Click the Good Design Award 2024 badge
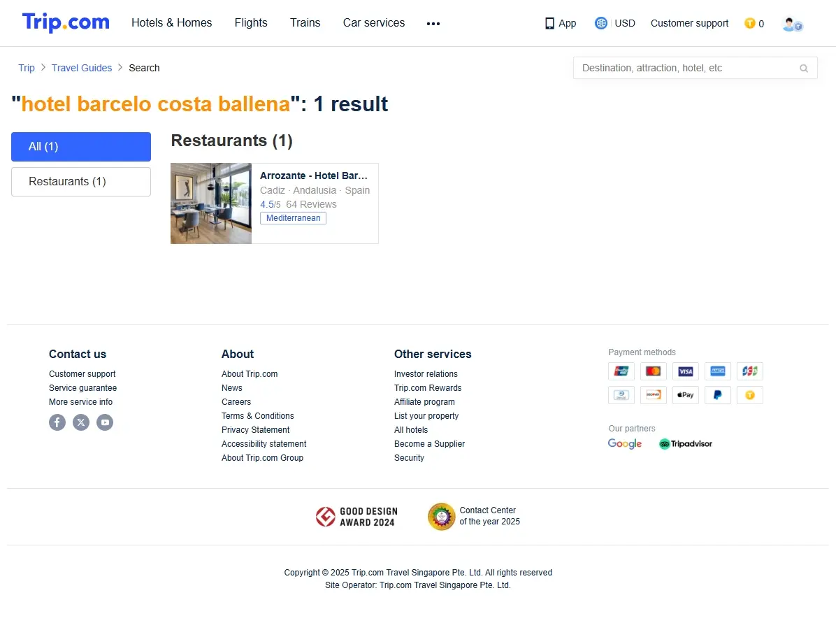The width and height of the screenshot is (836, 644). click(356, 517)
